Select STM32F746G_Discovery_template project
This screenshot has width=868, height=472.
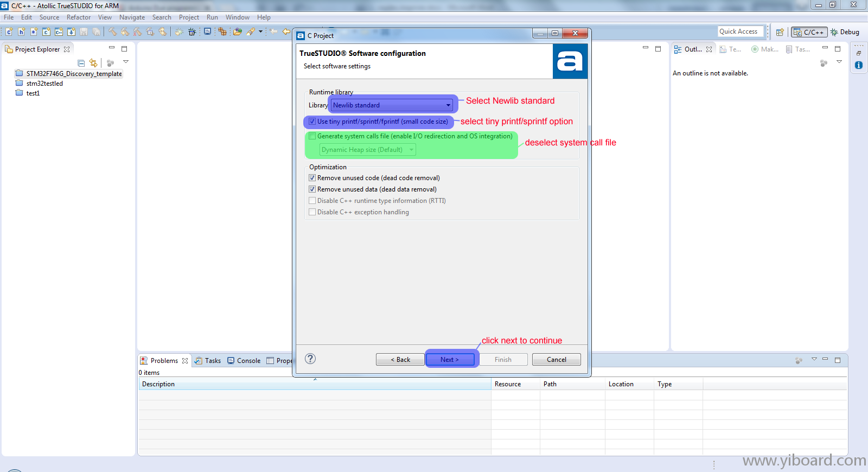pos(69,74)
